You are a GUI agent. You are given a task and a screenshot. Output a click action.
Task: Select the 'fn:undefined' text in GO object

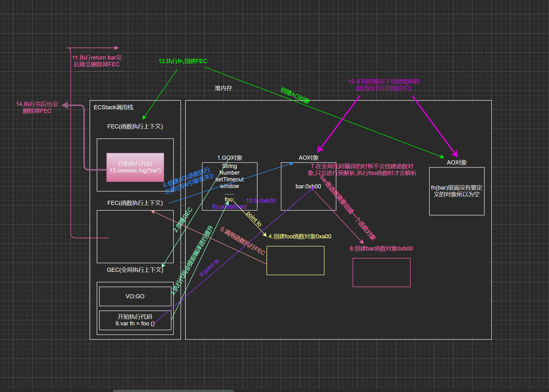(229, 207)
